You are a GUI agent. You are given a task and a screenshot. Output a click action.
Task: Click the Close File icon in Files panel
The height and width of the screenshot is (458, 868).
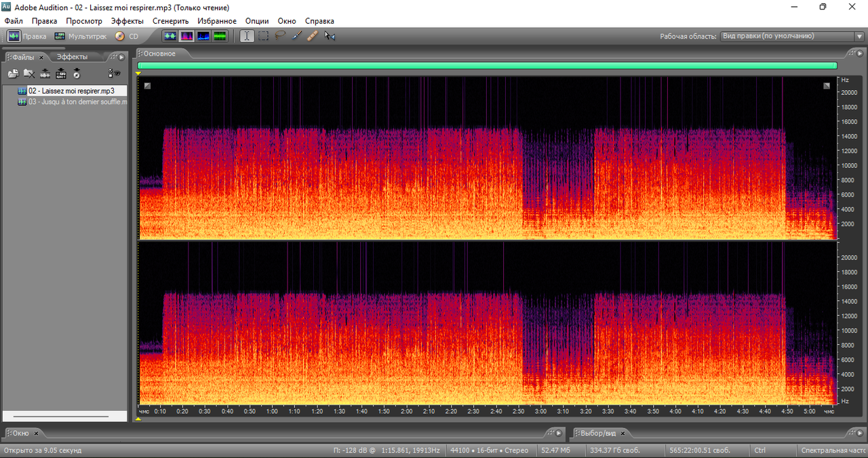click(29, 73)
